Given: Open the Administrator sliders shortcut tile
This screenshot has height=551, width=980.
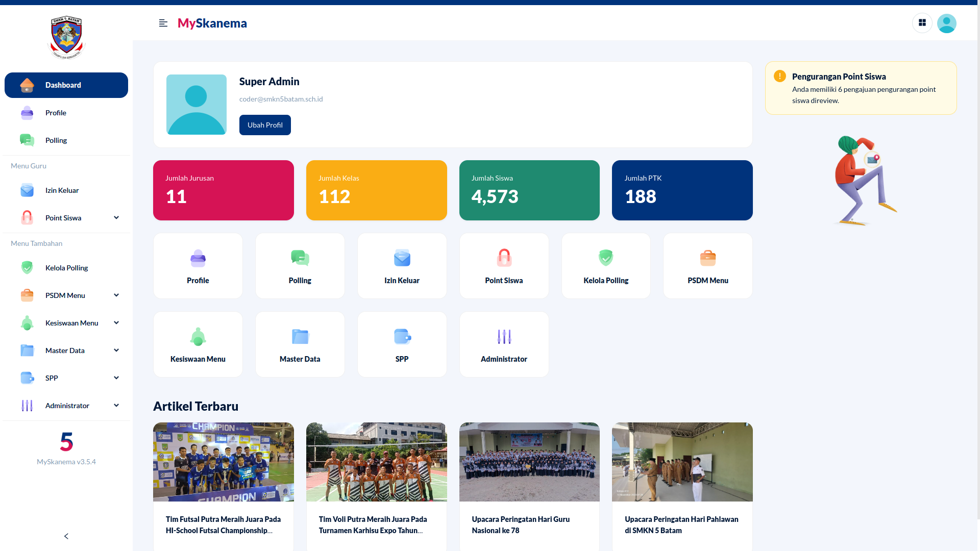Looking at the screenshot, I should pyautogui.click(x=504, y=344).
